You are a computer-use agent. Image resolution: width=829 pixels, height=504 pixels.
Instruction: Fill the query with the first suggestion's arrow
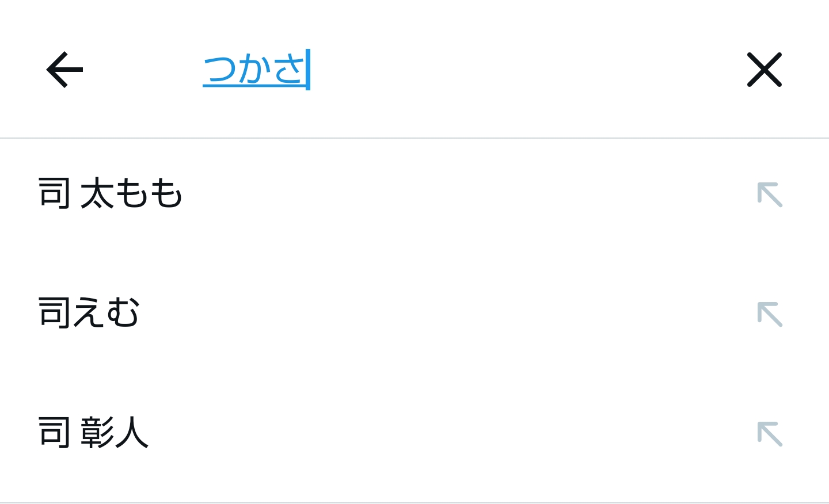tap(770, 194)
